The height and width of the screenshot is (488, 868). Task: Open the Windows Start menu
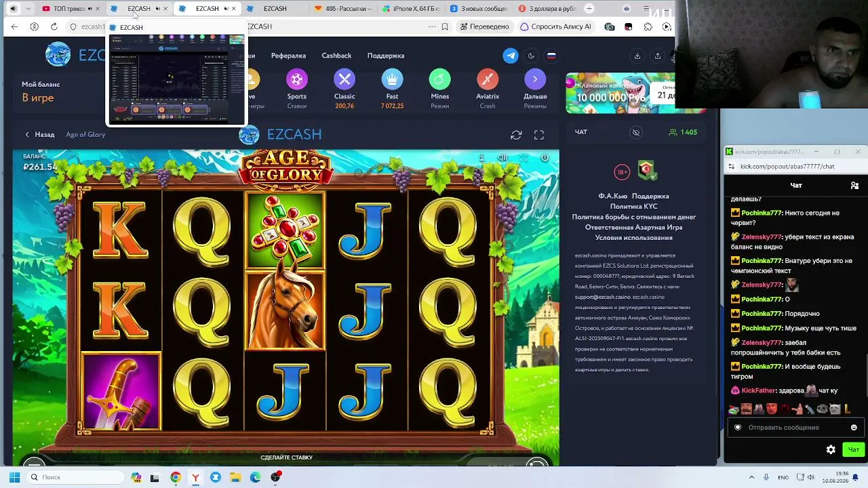point(14,477)
